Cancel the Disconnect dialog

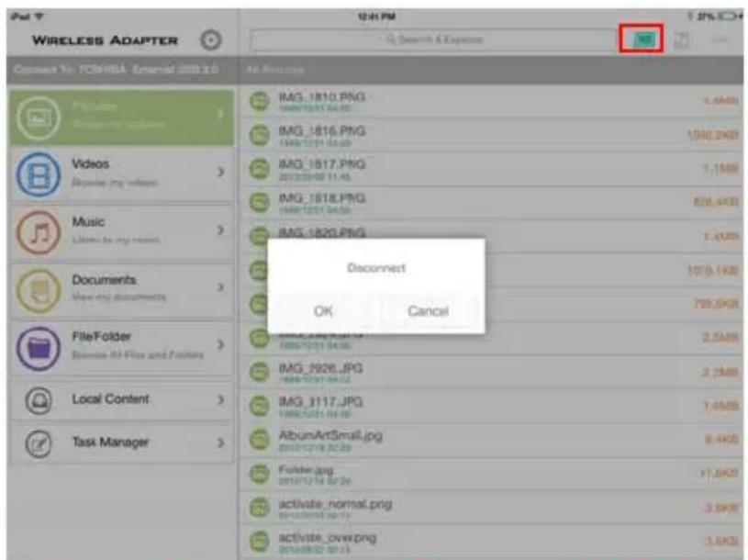[x=428, y=311]
